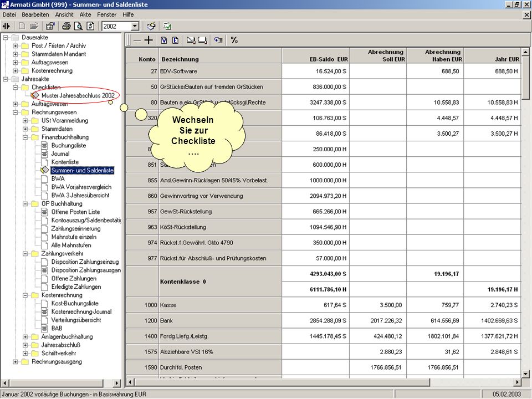The height and width of the screenshot is (399, 532).
Task: Click the minus icon in list toolbar
Action: pyautogui.click(x=137, y=40)
